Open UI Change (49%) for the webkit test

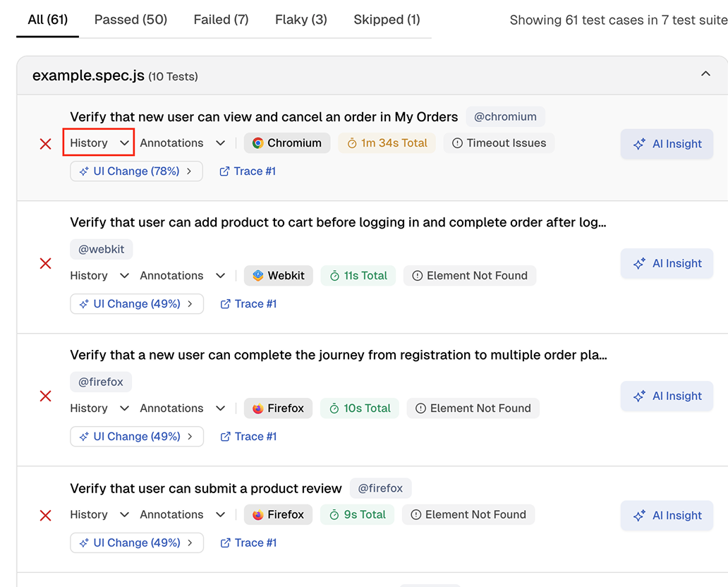(x=137, y=303)
